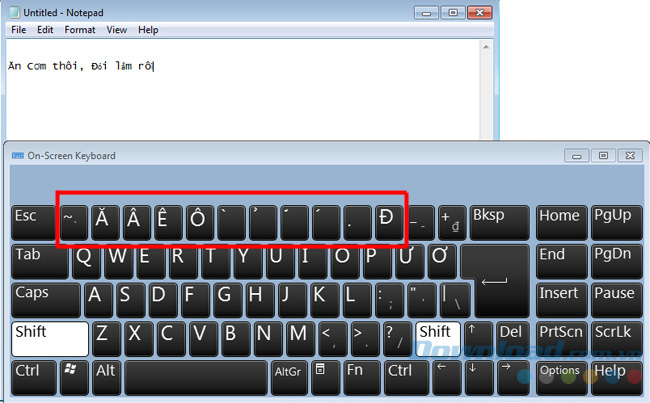The image size is (650, 403).
Task: Toggle the ScrLk key
Action: click(x=616, y=339)
